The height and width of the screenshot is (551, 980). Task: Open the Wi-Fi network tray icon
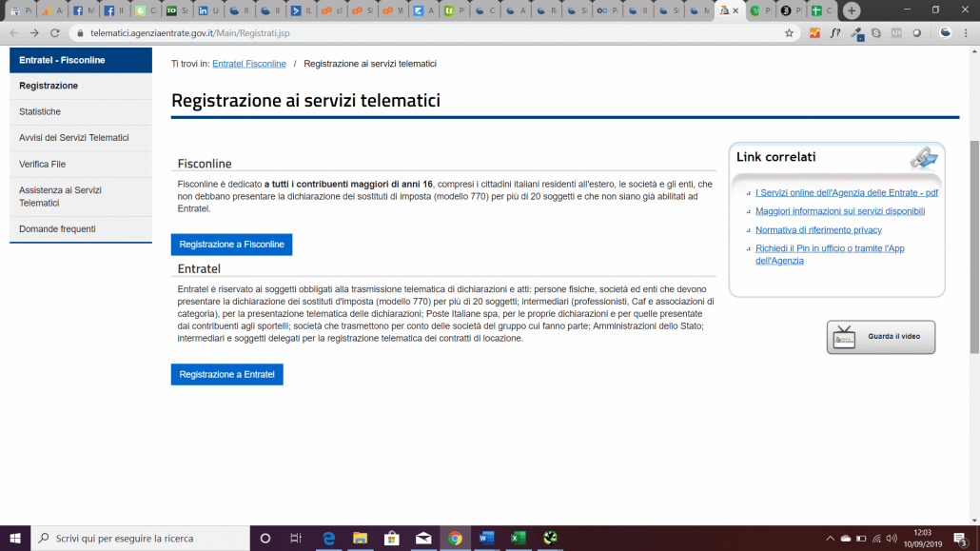876,539
